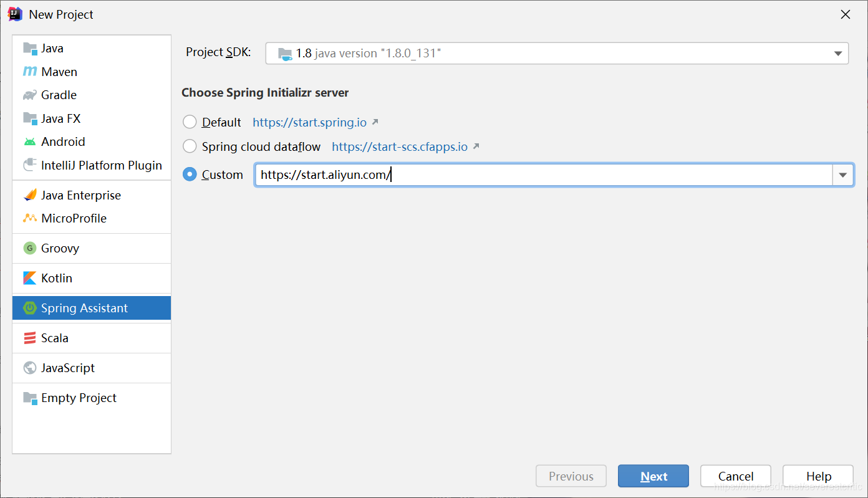Select the Custom server radio button

click(x=190, y=175)
